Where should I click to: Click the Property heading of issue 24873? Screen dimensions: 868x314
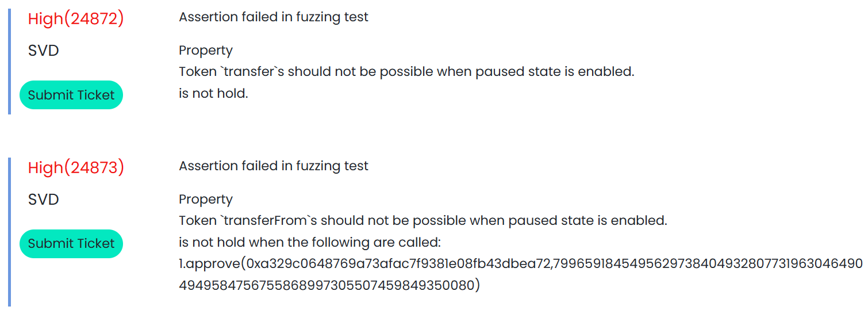206,200
